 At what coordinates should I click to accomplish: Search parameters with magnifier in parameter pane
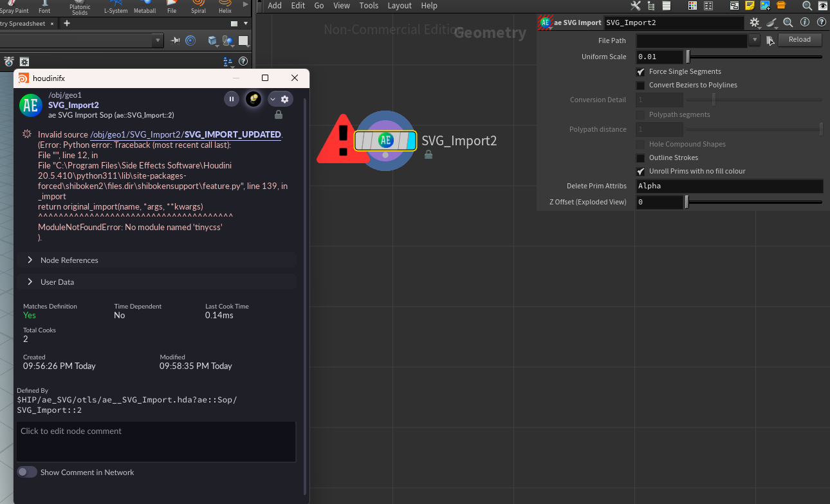tap(788, 22)
